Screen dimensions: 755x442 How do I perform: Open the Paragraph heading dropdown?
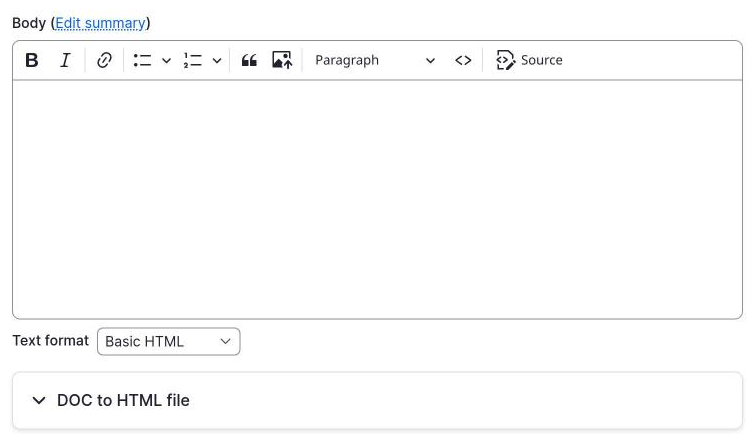coord(375,61)
